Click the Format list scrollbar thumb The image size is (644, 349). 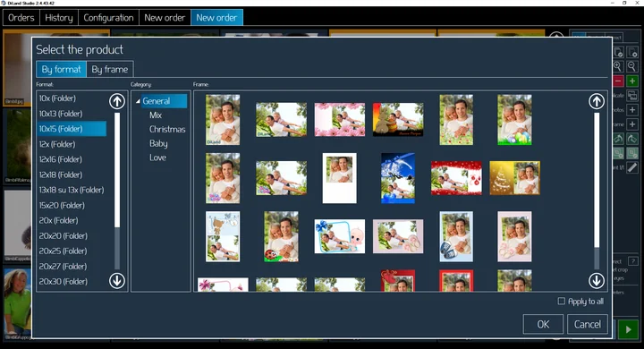point(117,170)
